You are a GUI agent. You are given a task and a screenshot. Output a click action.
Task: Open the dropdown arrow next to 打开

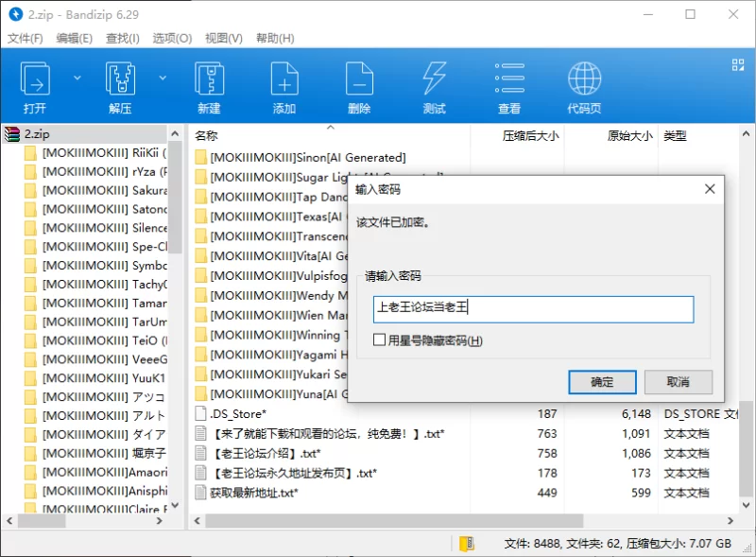[77, 78]
